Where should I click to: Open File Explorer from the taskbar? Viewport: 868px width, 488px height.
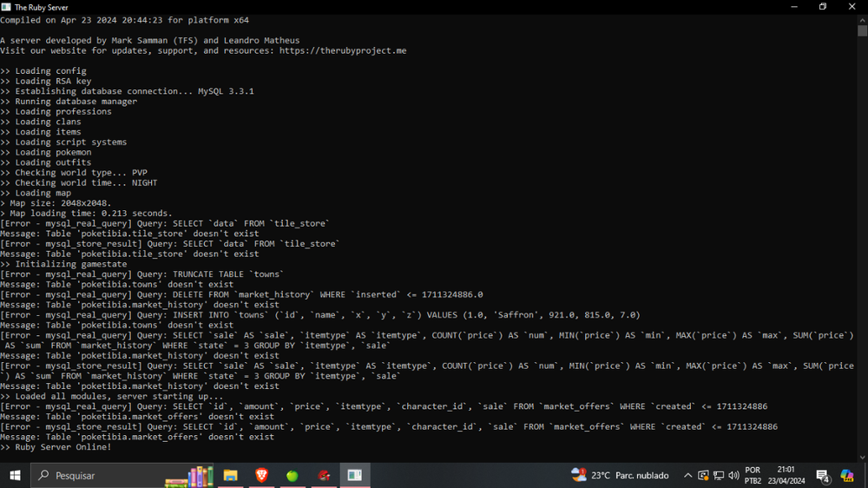coord(230,475)
